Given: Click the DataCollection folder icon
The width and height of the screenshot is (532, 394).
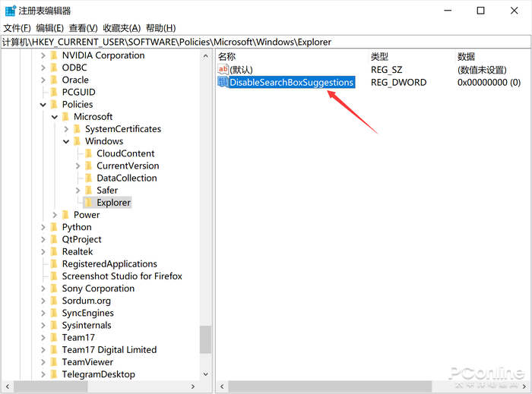Looking at the screenshot, I should click(89, 178).
